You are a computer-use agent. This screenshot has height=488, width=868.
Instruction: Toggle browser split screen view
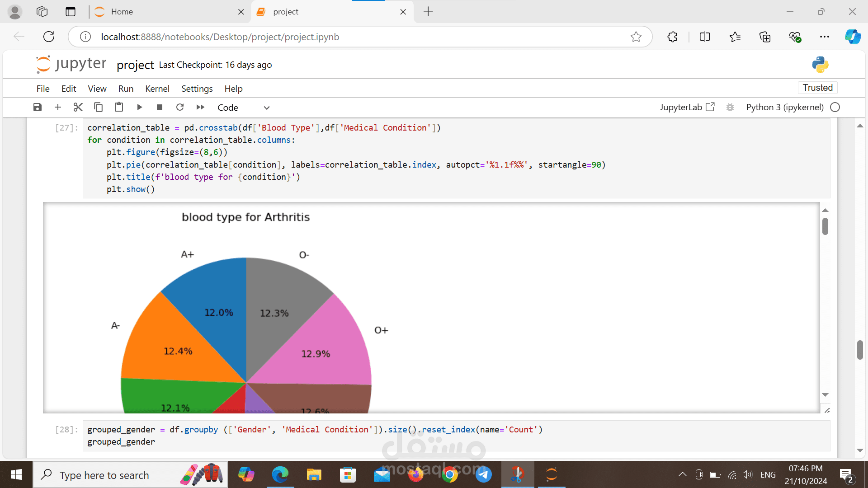coord(705,37)
